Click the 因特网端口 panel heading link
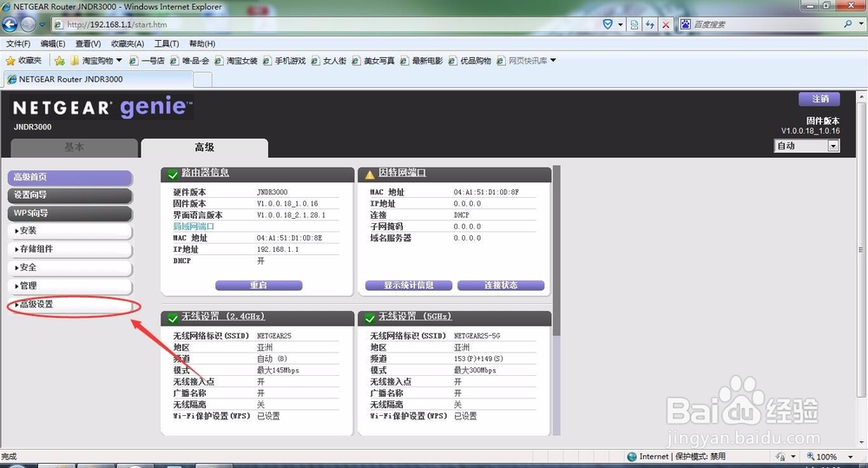Image resolution: width=868 pixels, height=468 pixels. pyautogui.click(x=403, y=173)
